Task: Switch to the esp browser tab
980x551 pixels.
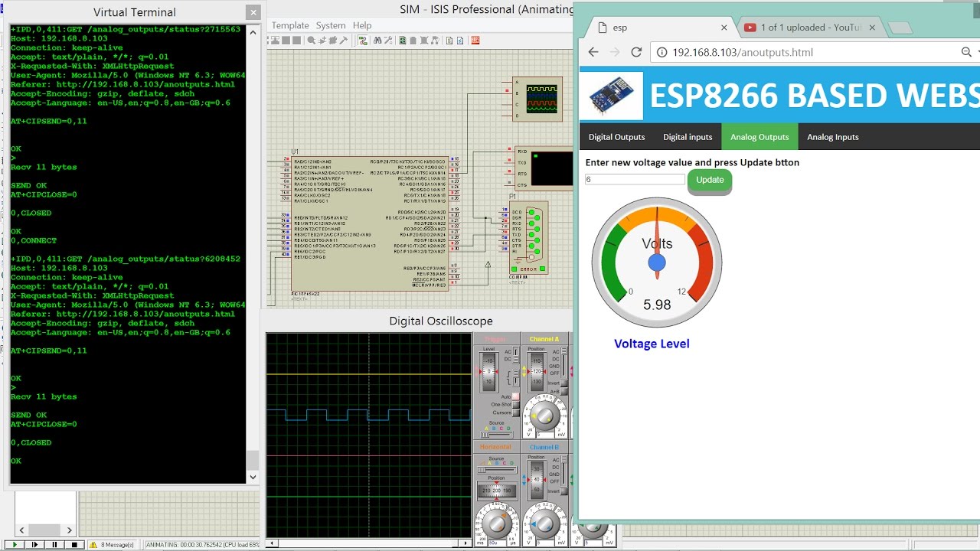Action: pos(658,28)
